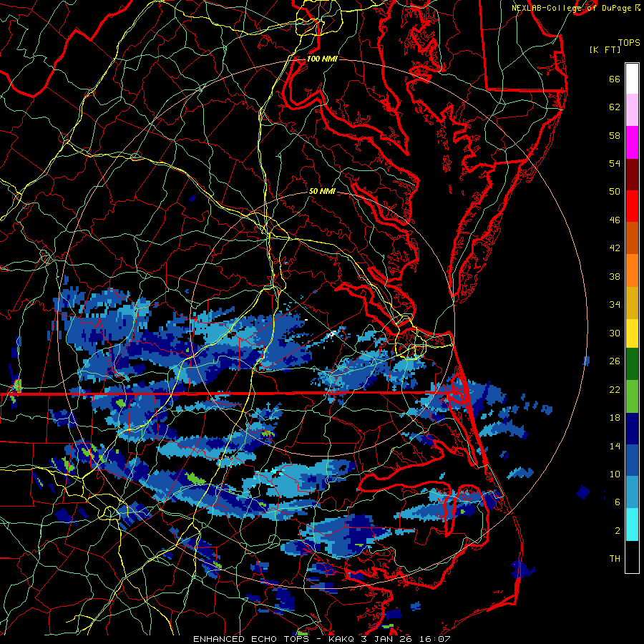644x644 pixels.
Task: Click the gold swatch near 34
Action: [632, 303]
